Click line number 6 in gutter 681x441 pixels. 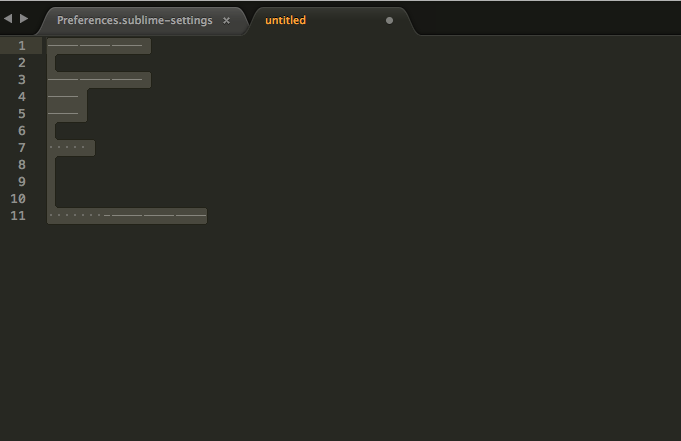point(22,131)
